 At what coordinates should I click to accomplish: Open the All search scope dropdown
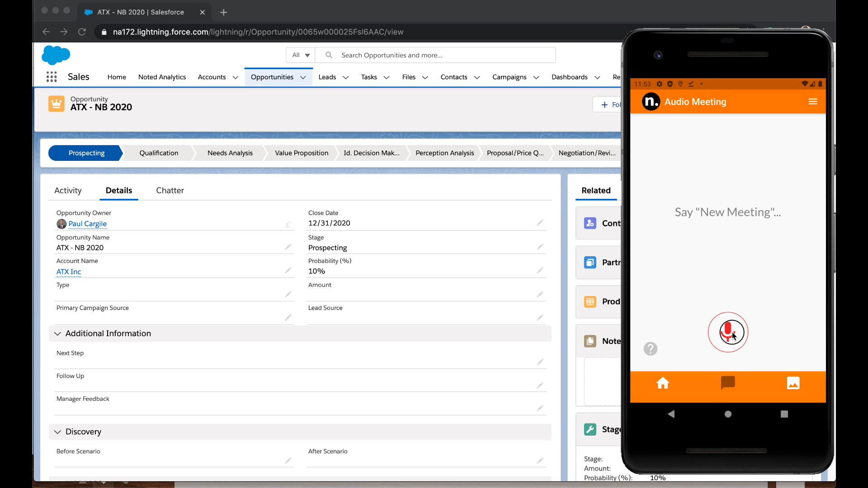tap(301, 55)
